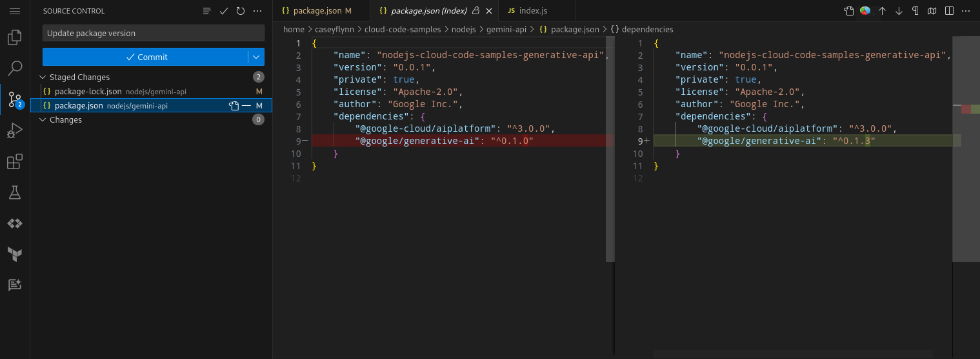Click the Open File icon in editor toolbar
Screen dimensions: 980x359
[849, 11]
